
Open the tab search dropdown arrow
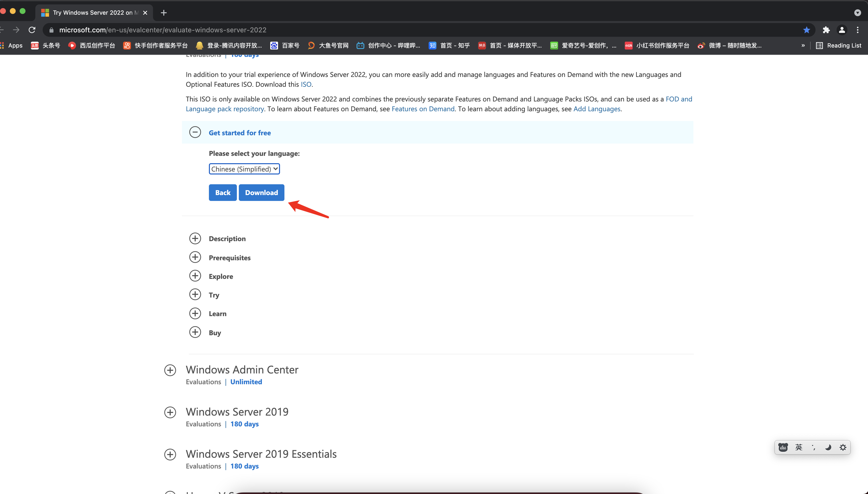point(857,13)
